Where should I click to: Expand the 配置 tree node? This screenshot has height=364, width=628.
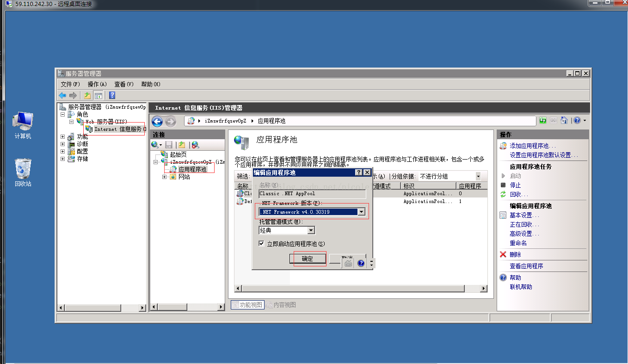[x=62, y=151]
